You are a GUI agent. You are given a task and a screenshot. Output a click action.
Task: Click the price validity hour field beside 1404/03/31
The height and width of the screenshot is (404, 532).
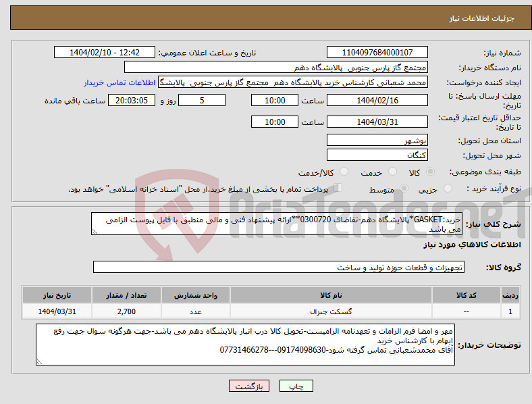tap(275, 122)
